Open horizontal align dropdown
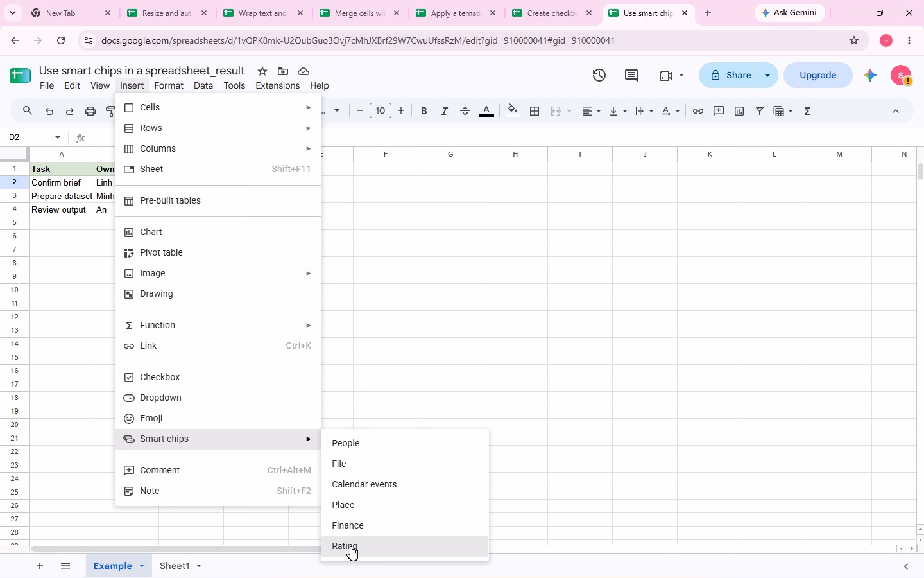The image size is (924, 578). pyautogui.click(x=592, y=111)
